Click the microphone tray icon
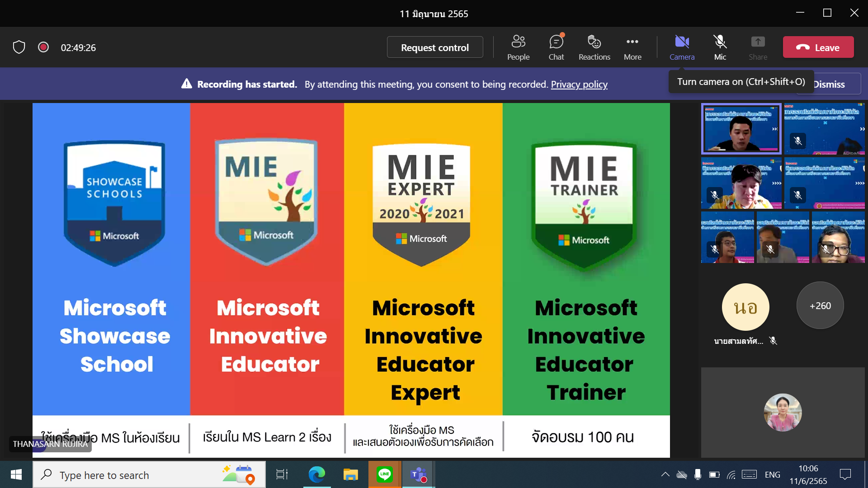The image size is (868, 488). 698,474
